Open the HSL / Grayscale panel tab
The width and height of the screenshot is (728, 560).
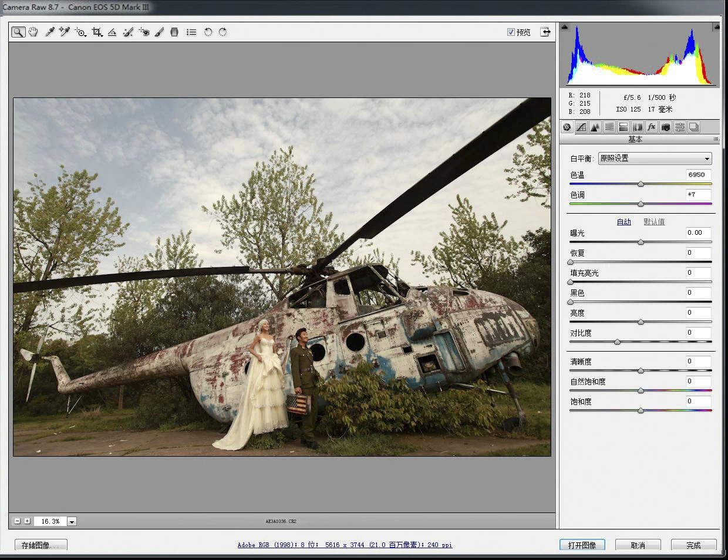coord(609,127)
